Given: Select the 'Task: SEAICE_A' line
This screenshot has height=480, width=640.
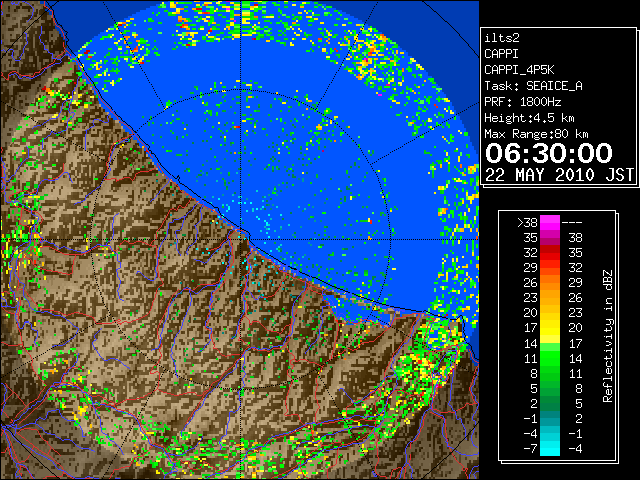Looking at the screenshot, I should (533, 86).
